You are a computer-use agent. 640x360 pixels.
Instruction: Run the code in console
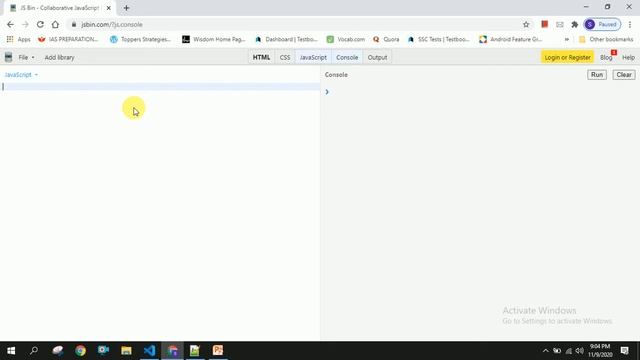click(597, 75)
